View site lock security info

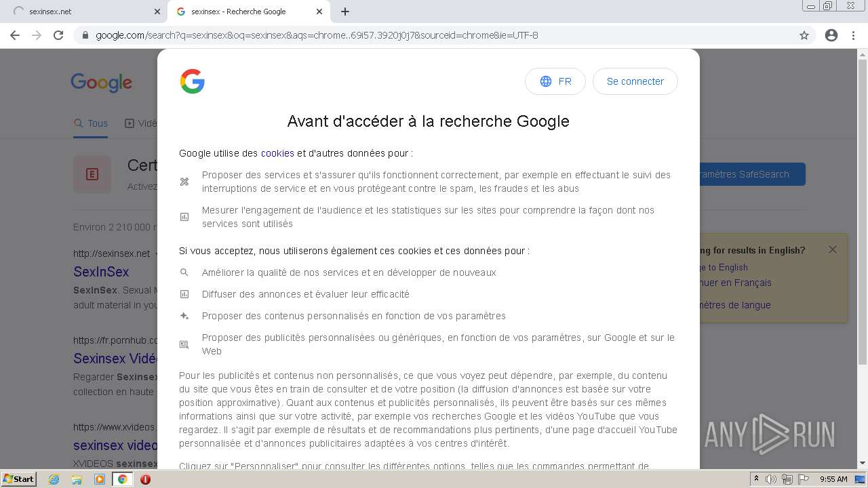click(85, 35)
